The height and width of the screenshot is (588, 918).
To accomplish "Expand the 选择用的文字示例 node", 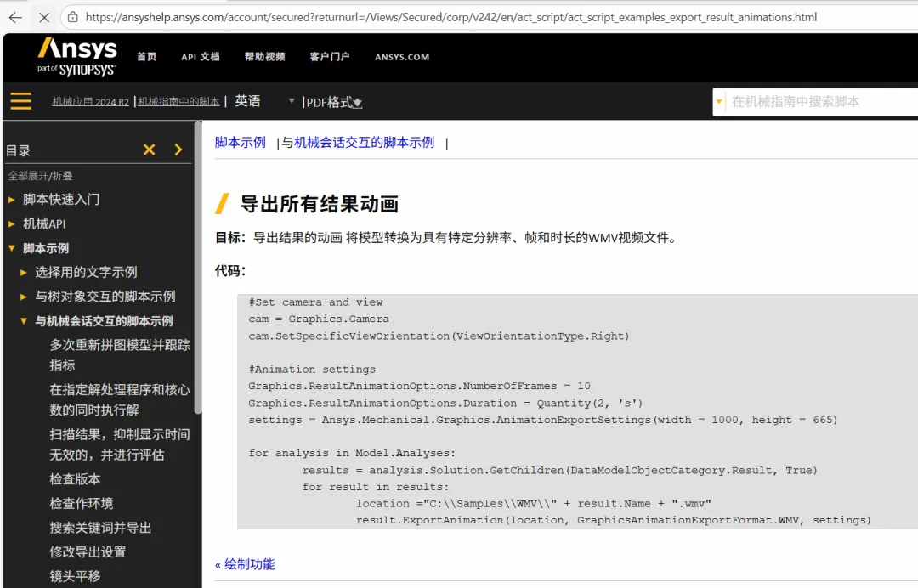I will [24, 273].
